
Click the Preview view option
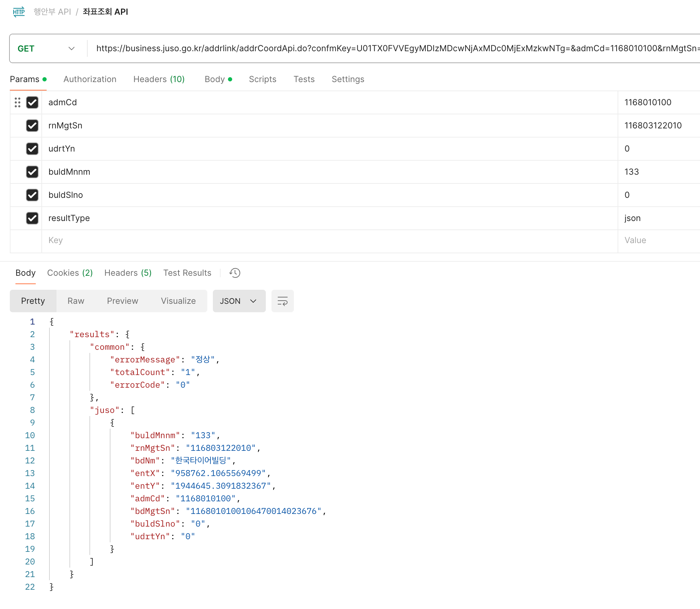[122, 301]
